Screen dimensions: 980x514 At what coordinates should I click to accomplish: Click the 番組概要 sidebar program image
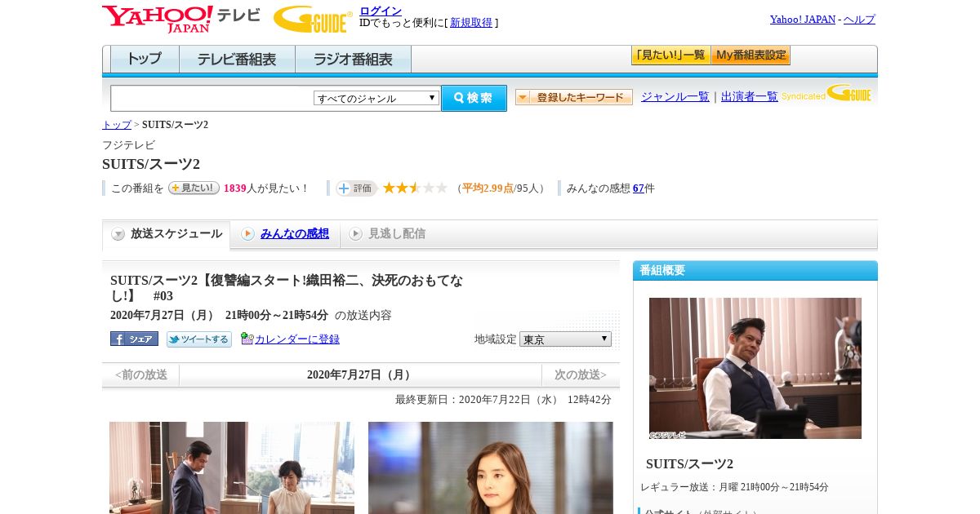[755, 368]
